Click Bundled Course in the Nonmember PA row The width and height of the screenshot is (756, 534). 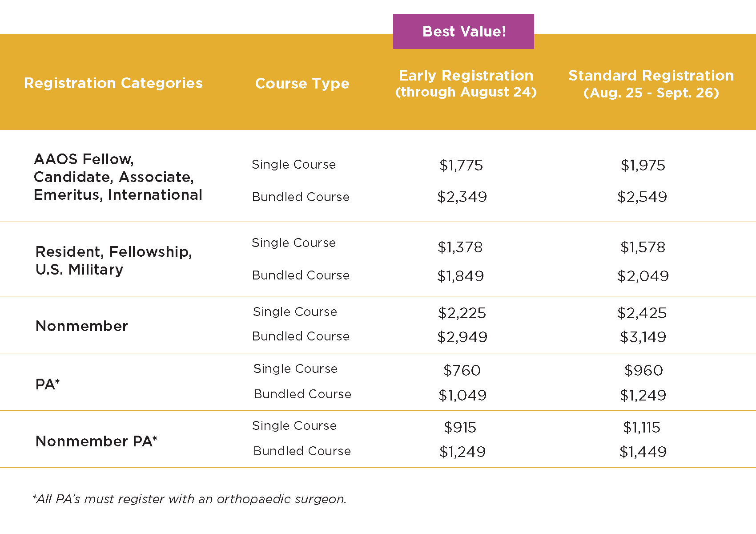pos(302,451)
